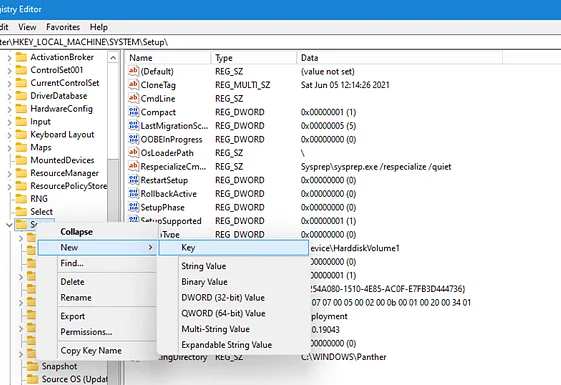This screenshot has width=561, height=385.
Task: Click the ActivationBroker folder icon
Action: pos(21,57)
